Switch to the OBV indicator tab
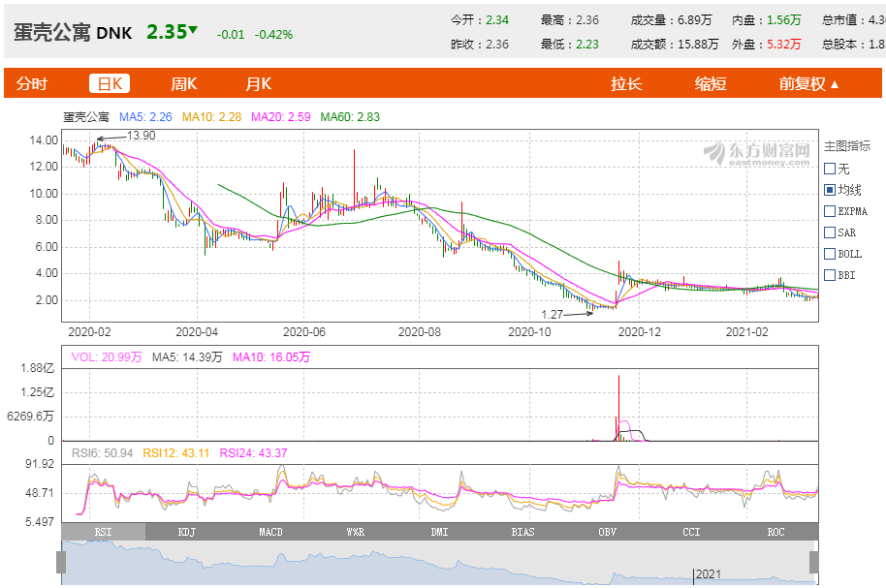Screen dimensions: 886x588 607,532
